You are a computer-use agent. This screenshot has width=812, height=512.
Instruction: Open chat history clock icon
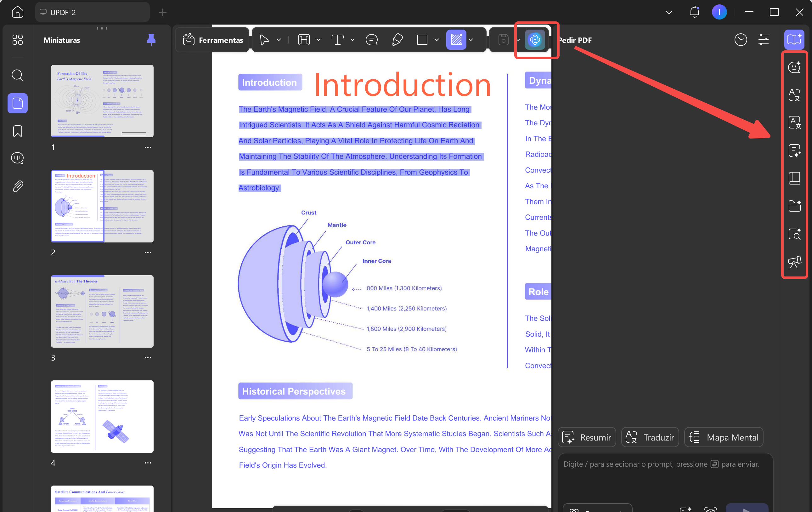[x=741, y=40]
